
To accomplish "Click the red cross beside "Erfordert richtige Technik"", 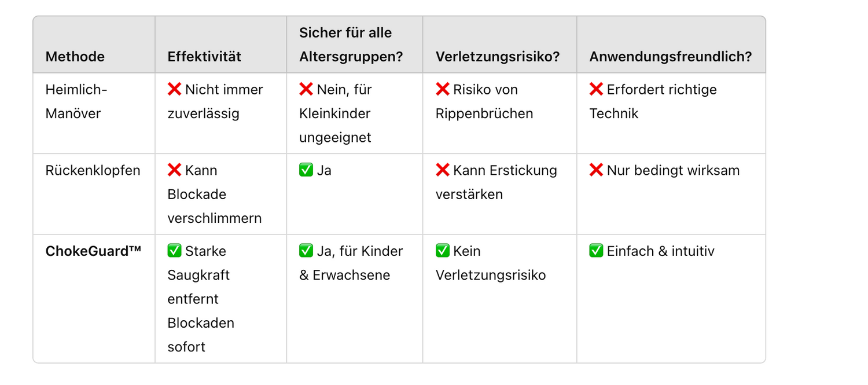I will point(596,90).
